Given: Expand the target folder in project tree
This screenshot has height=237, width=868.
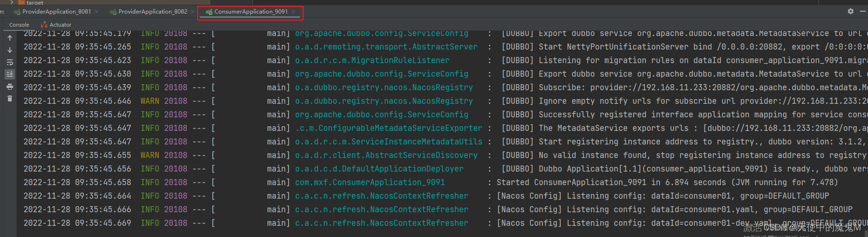Looking at the screenshot, I should (x=12, y=2).
